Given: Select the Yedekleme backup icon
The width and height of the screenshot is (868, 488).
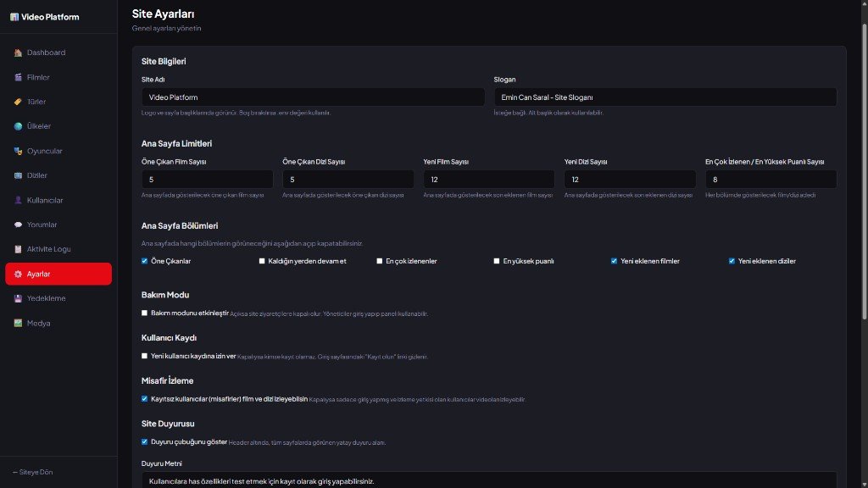Looking at the screenshot, I should [x=19, y=298].
